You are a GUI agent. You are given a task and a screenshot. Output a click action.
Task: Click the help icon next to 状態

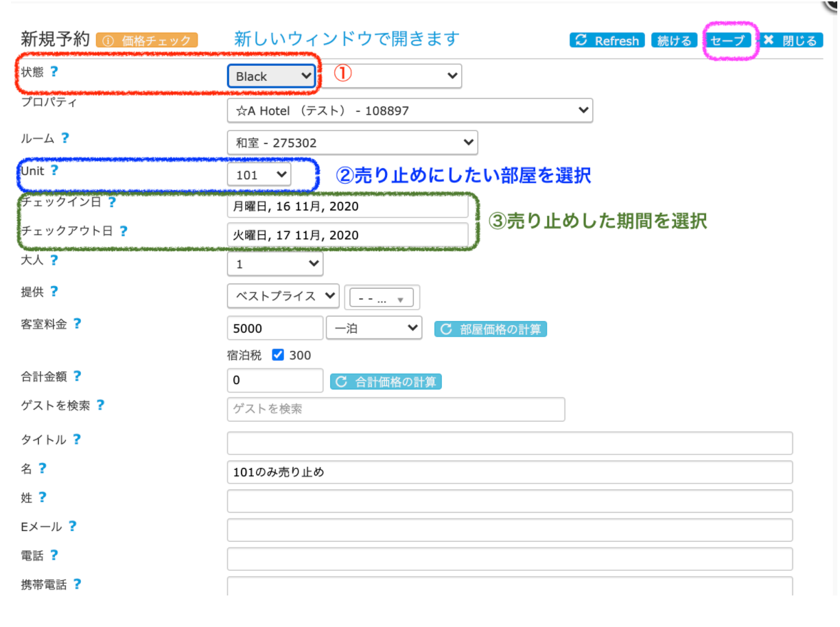coord(54,71)
